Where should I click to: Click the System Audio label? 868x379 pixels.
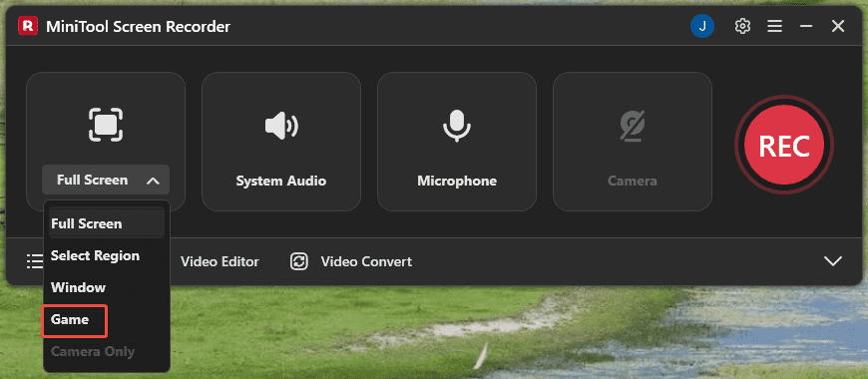pyautogui.click(x=281, y=181)
